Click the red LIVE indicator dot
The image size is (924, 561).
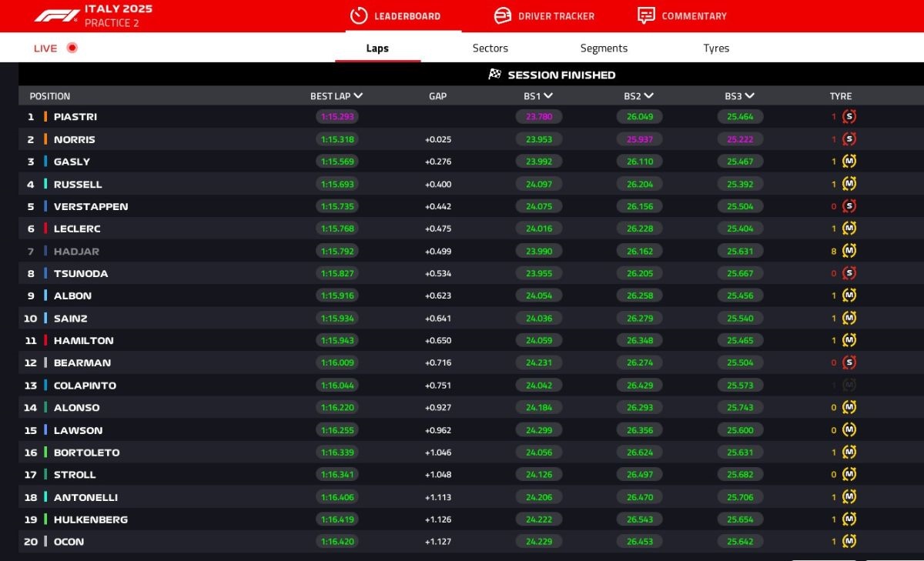[72, 48]
